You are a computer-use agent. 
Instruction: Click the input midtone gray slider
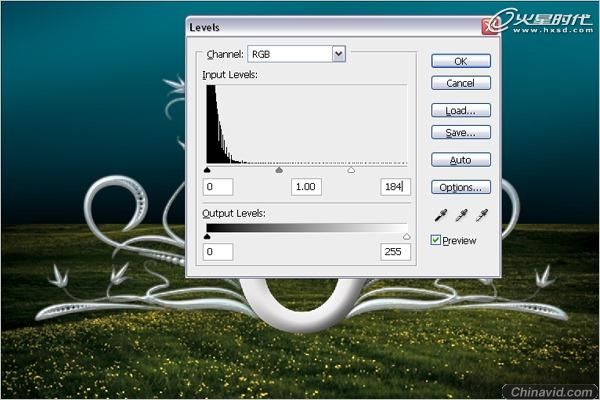(x=279, y=170)
